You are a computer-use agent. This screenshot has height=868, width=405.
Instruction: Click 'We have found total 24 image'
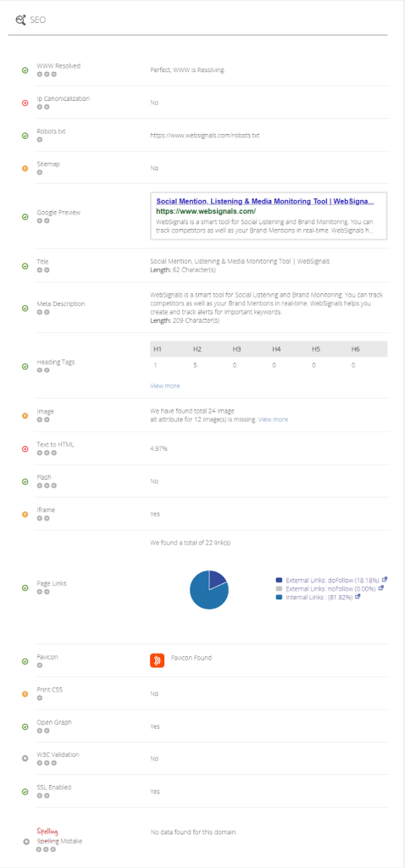click(192, 411)
